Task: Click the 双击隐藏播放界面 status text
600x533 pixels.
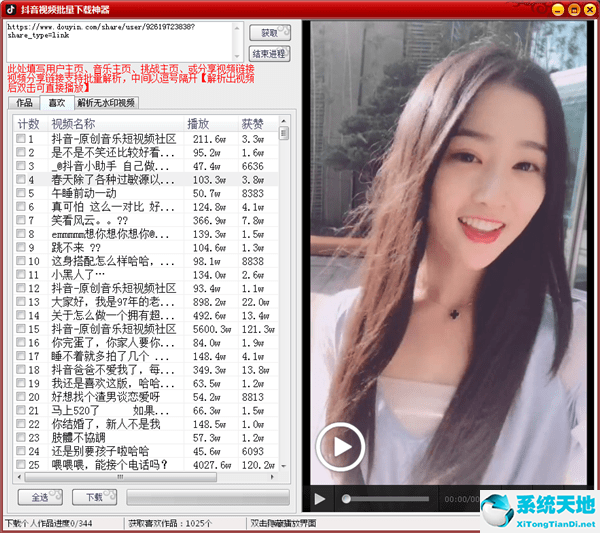Action: click(x=283, y=523)
